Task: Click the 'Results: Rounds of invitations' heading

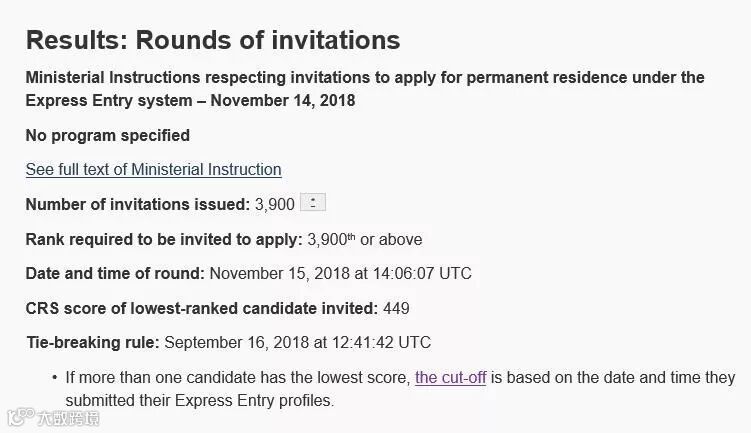Action: (212, 40)
